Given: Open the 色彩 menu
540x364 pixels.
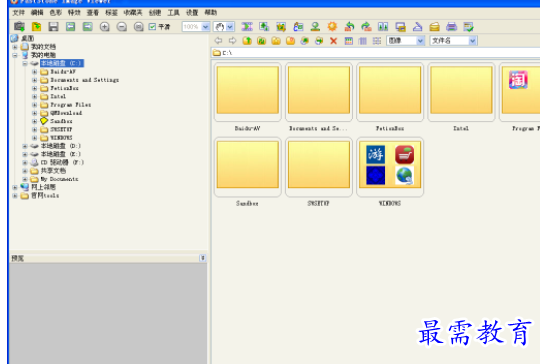Looking at the screenshot, I should point(55,13).
